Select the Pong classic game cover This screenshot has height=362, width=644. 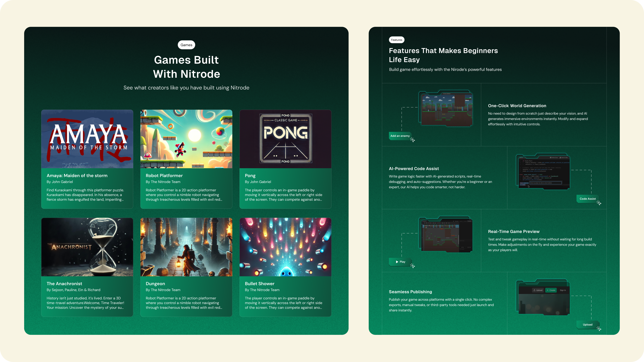(x=285, y=139)
